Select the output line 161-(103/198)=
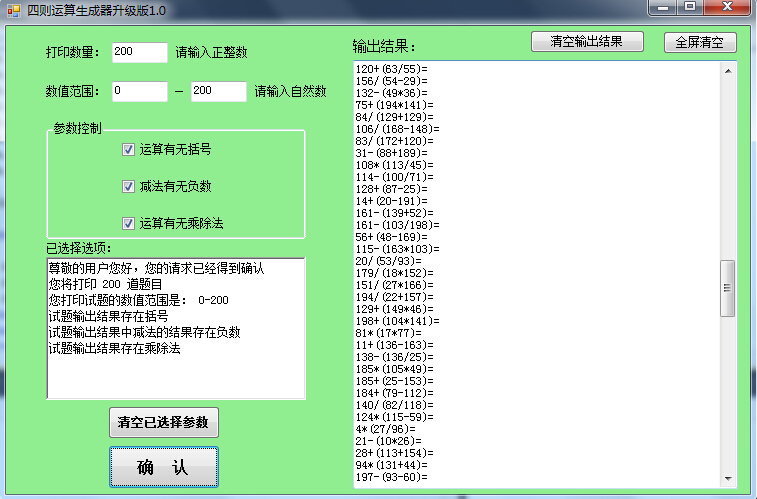This screenshot has height=499, width=757. point(397,225)
